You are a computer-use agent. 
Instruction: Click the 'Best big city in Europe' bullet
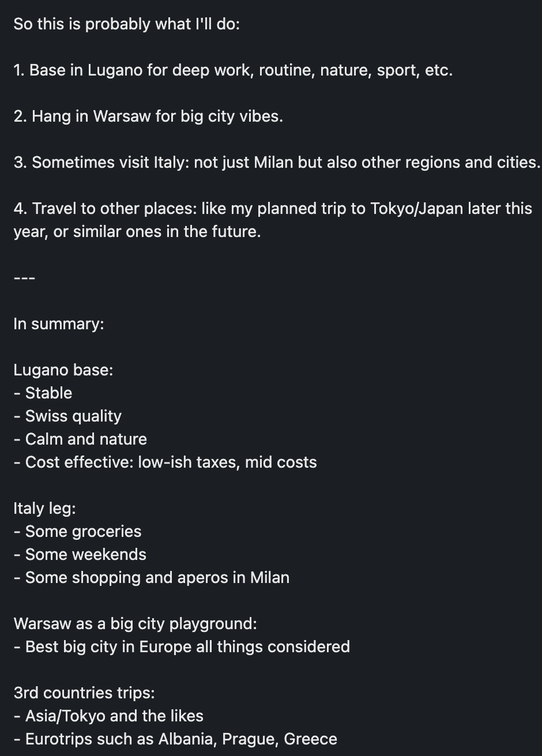182,647
